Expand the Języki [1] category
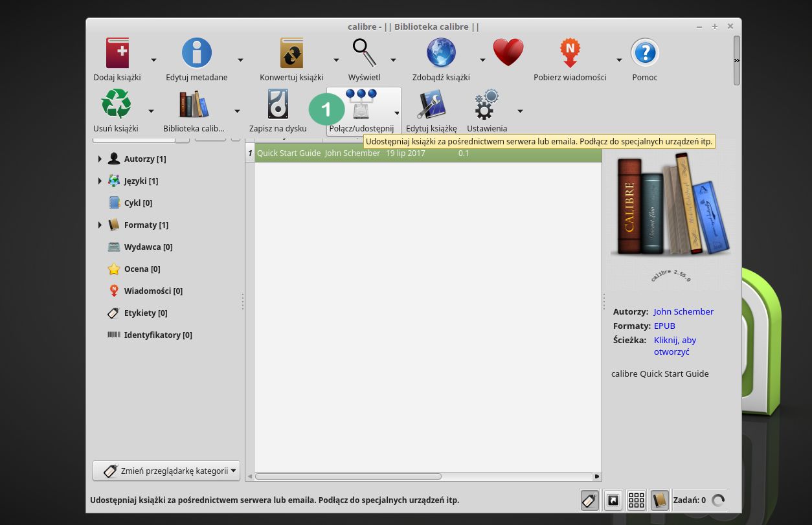Screen dimensions: 812x525 [x=100, y=181]
